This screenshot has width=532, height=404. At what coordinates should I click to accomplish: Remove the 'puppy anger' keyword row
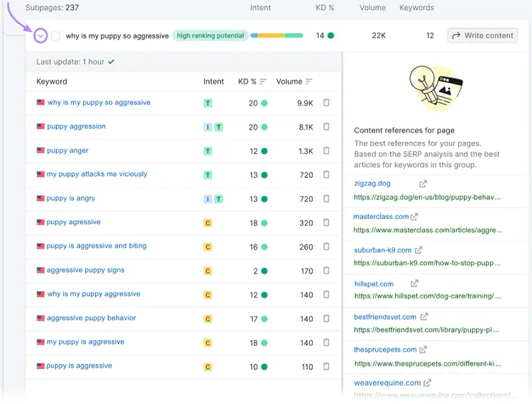pyautogui.click(x=326, y=150)
